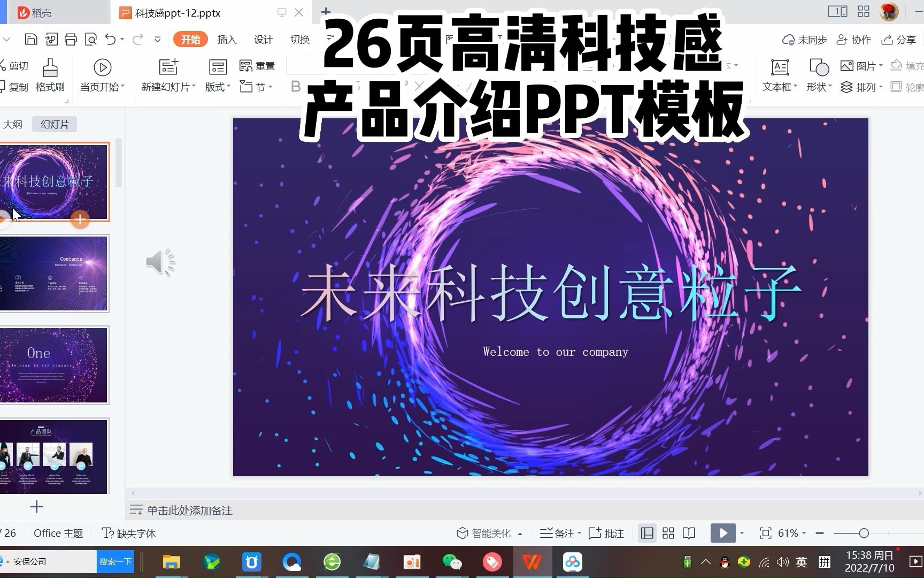Viewport: 924px width, 578px height.
Task: Toggle 备注 notes pane in status bar
Action: point(560,533)
